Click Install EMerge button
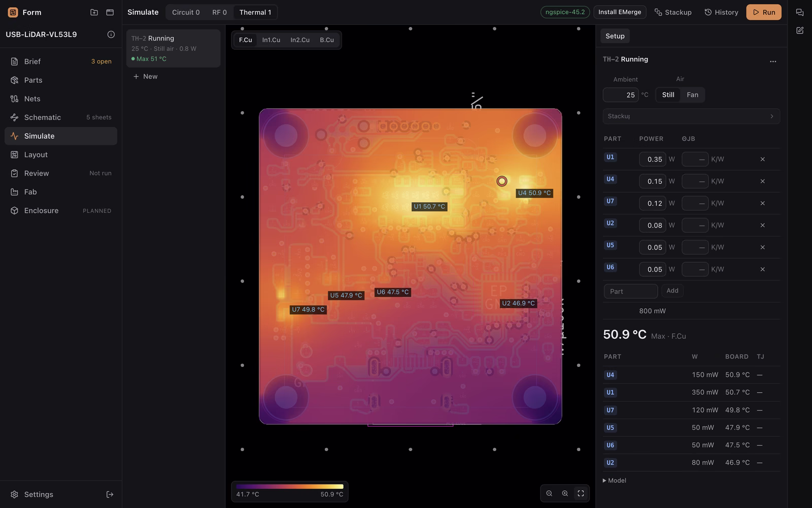This screenshot has width=812, height=508. (x=620, y=12)
